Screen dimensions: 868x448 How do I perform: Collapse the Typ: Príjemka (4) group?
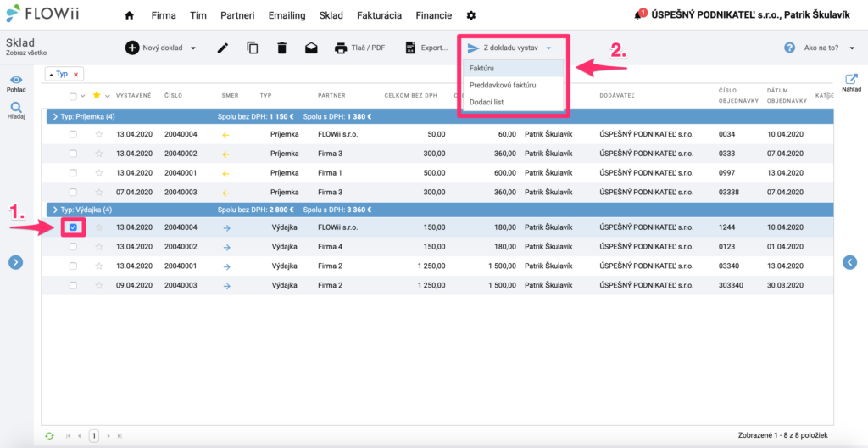[x=55, y=117]
